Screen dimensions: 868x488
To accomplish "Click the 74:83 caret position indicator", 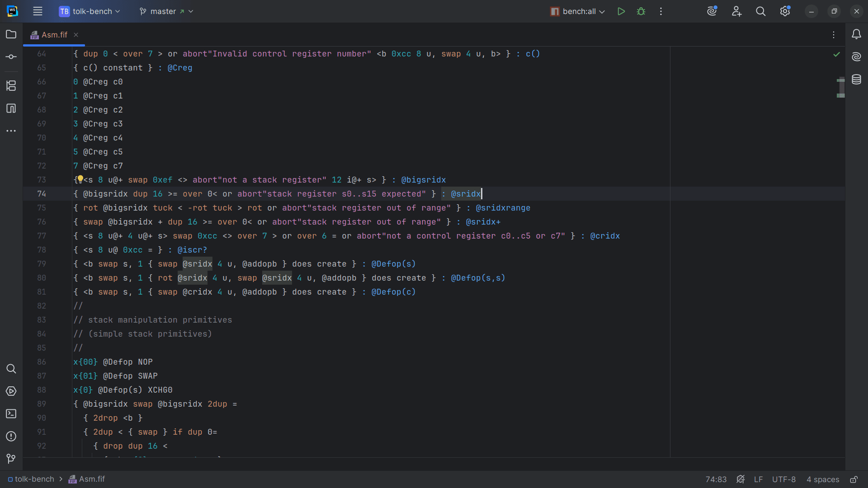I will point(716,479).
